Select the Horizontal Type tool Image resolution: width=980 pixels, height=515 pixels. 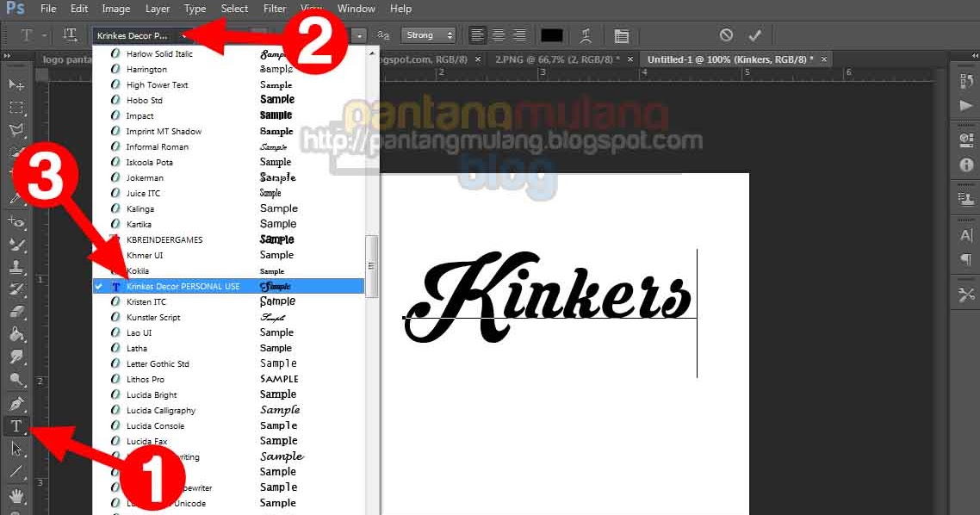point(16,426)
